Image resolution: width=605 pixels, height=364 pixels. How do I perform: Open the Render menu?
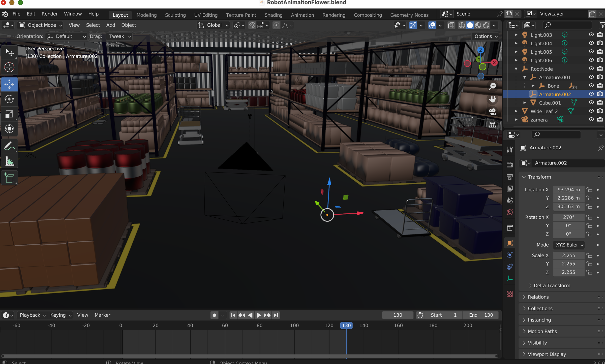pos(49,14)
